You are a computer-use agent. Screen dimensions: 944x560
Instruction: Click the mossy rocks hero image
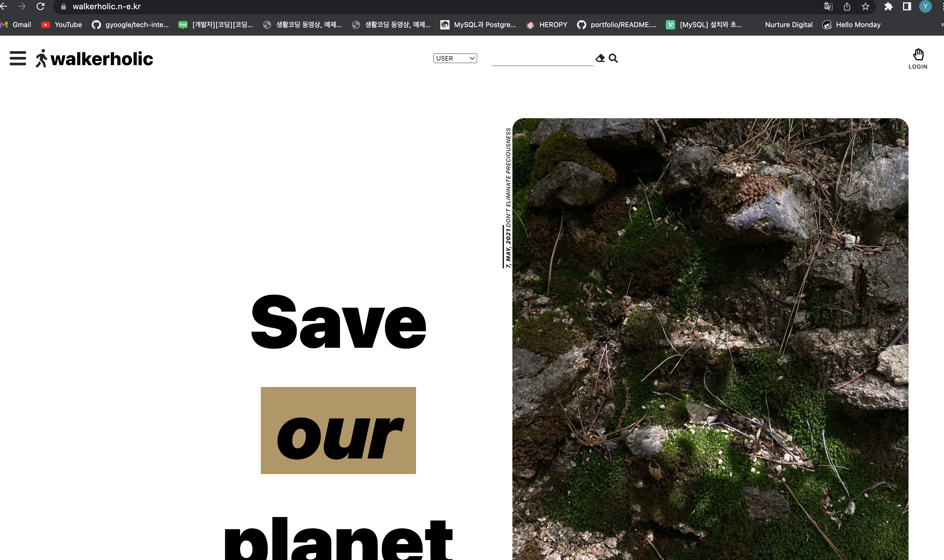click(710, 339)
